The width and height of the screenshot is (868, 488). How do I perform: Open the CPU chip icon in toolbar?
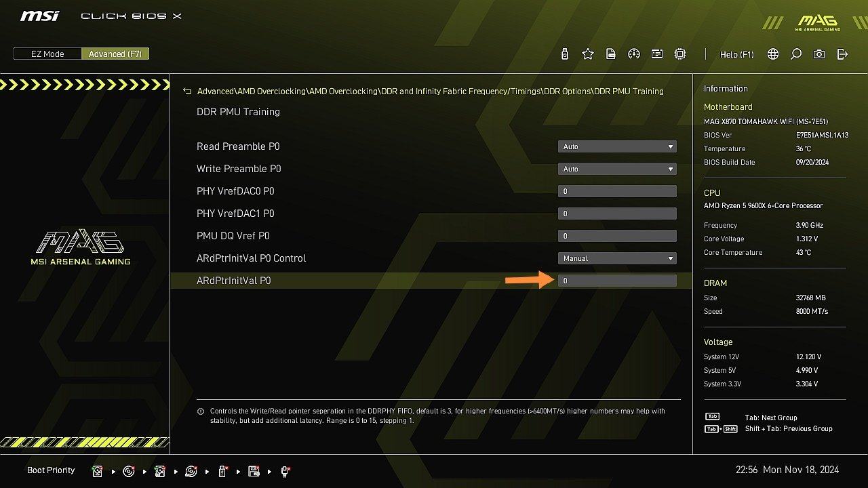680,54
